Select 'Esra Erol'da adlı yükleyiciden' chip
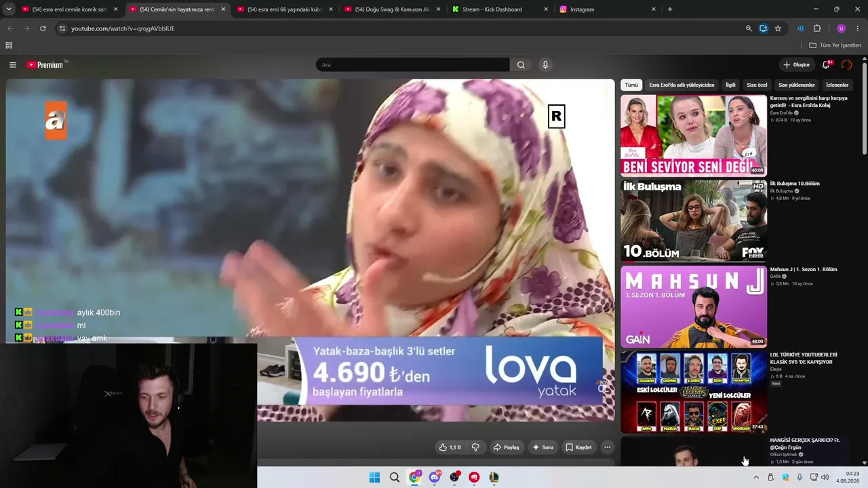Viewport: 868px width, 488px height. 682,85
